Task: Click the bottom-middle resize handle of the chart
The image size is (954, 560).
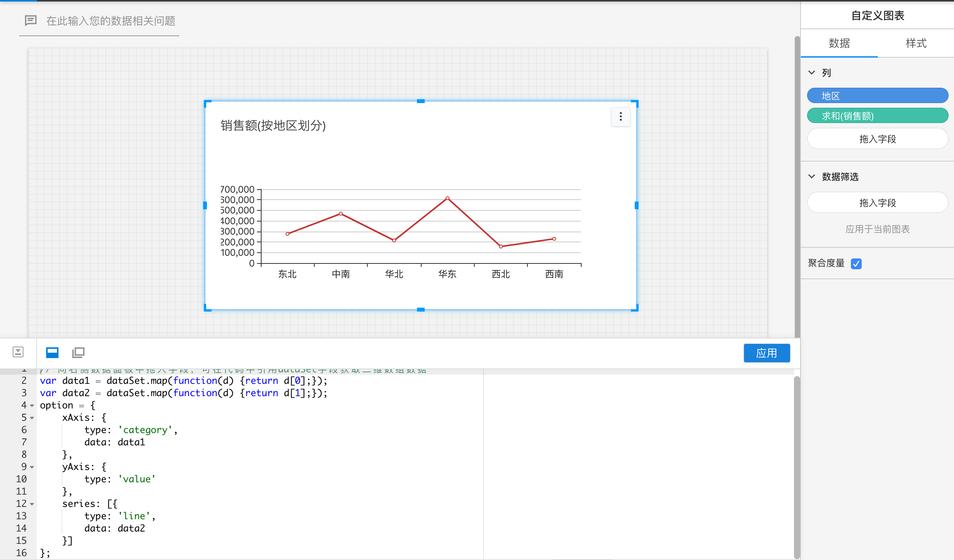Action: pos(421,309)
